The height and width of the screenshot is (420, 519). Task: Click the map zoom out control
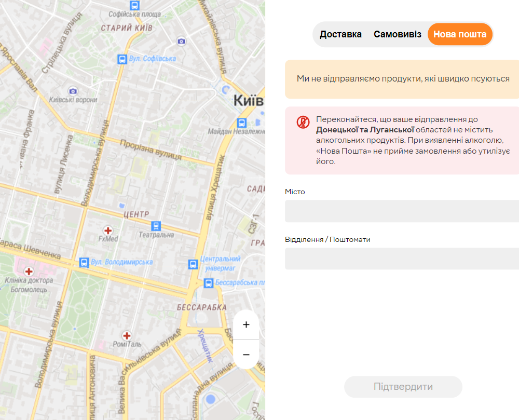[x=245, y=355]
